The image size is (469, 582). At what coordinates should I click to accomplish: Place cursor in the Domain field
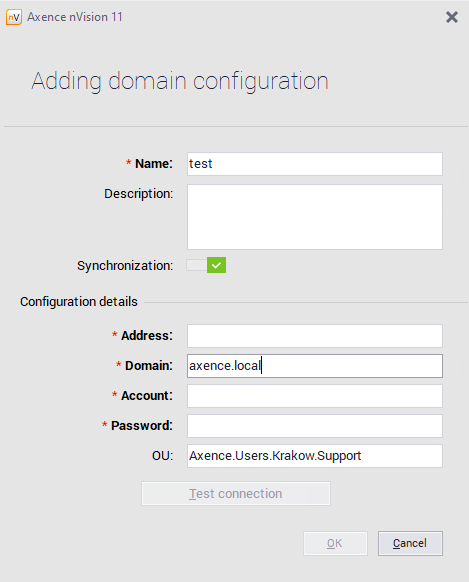(x=315, y=366)
